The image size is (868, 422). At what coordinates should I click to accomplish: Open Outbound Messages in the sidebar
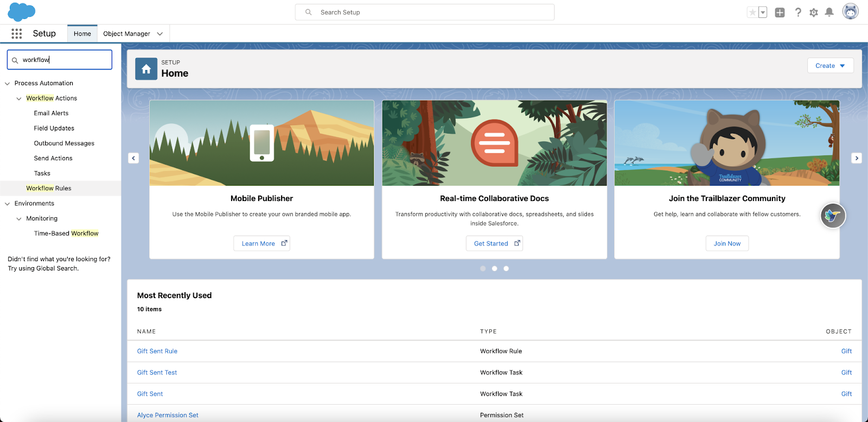coord(64,143)
